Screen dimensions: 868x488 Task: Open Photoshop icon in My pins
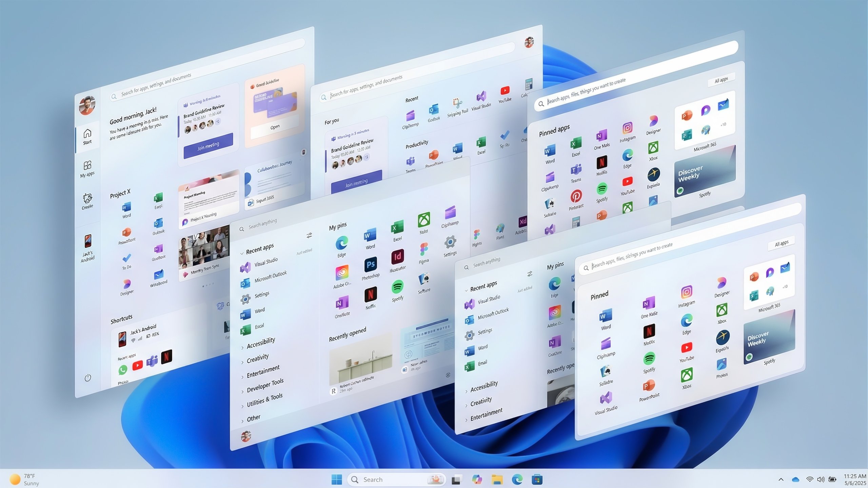pos(371,265)
